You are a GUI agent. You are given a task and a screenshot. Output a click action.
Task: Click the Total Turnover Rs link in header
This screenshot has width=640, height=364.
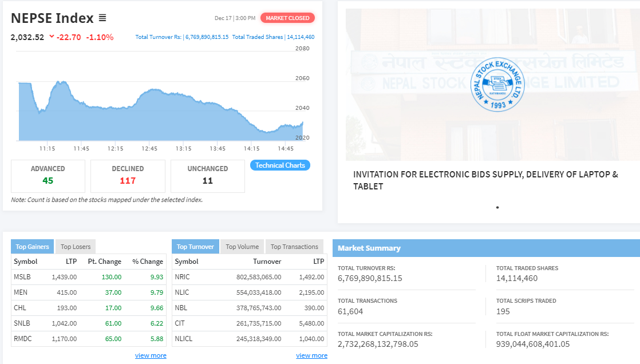click(x=182, y=37)
